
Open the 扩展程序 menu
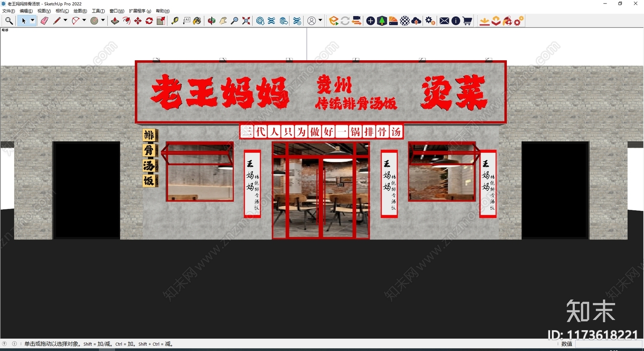pyautogui.click(x=140, y=11)
